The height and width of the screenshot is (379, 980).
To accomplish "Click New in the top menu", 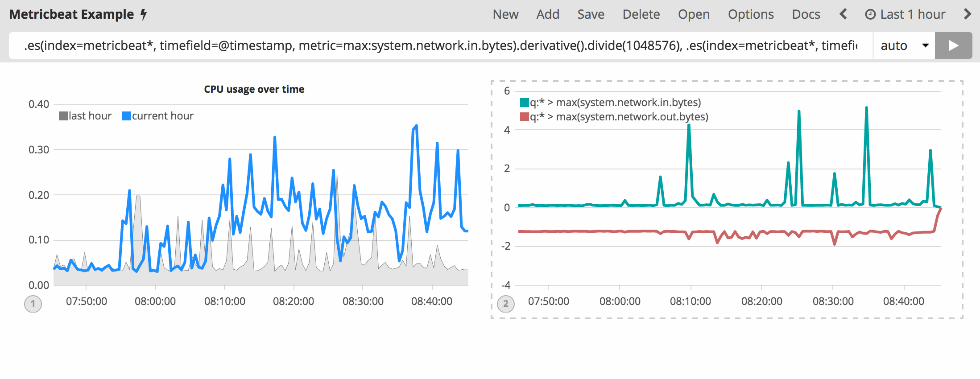I will point(505,15).
